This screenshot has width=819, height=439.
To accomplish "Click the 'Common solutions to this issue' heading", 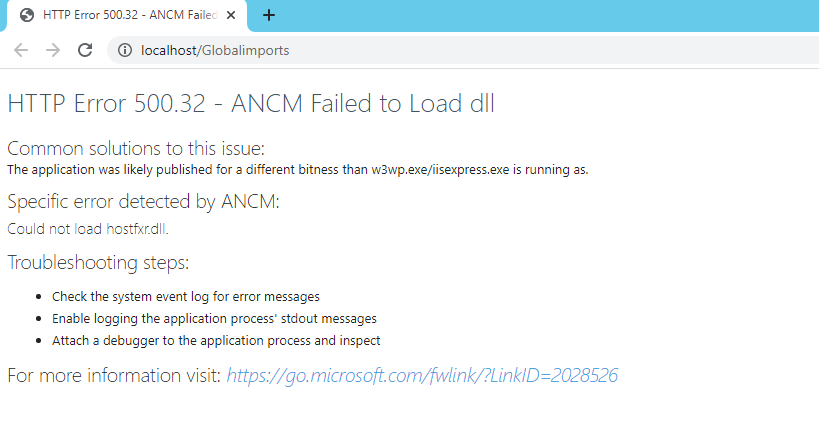I will pos(136,148).
